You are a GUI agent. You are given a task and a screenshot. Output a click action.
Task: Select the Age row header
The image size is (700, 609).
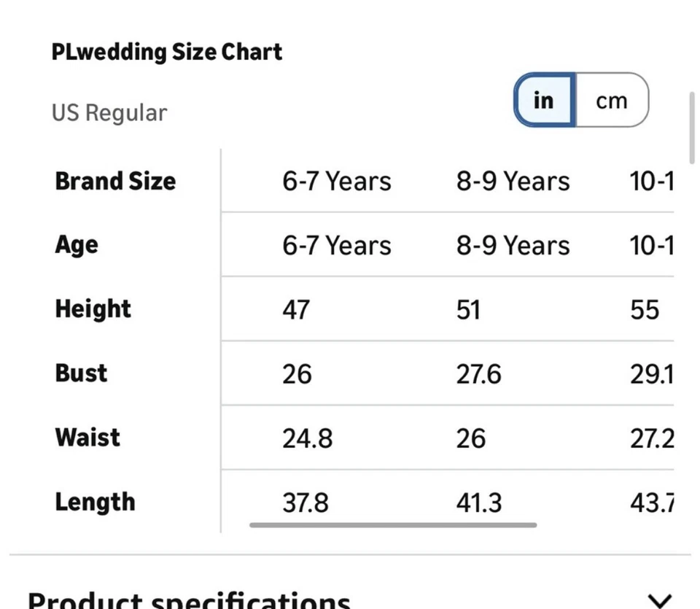pyautogui.click(x=77, y=245)
